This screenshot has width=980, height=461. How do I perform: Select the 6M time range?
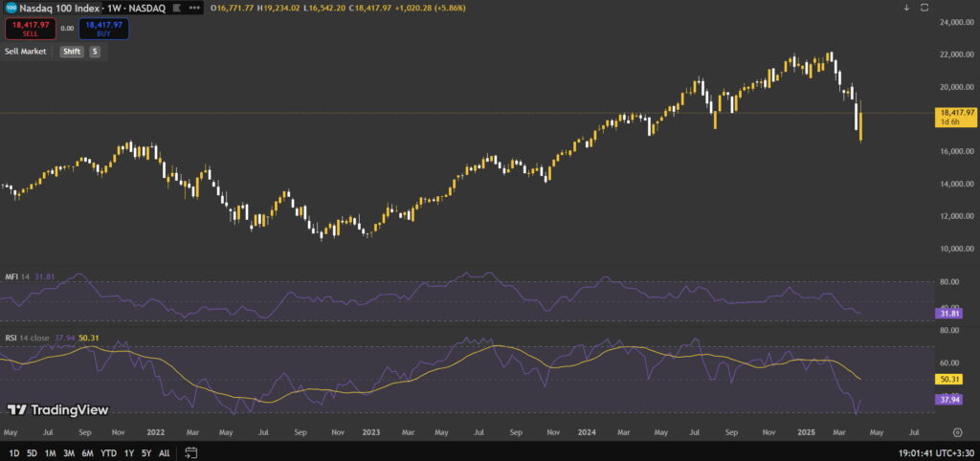87,453
